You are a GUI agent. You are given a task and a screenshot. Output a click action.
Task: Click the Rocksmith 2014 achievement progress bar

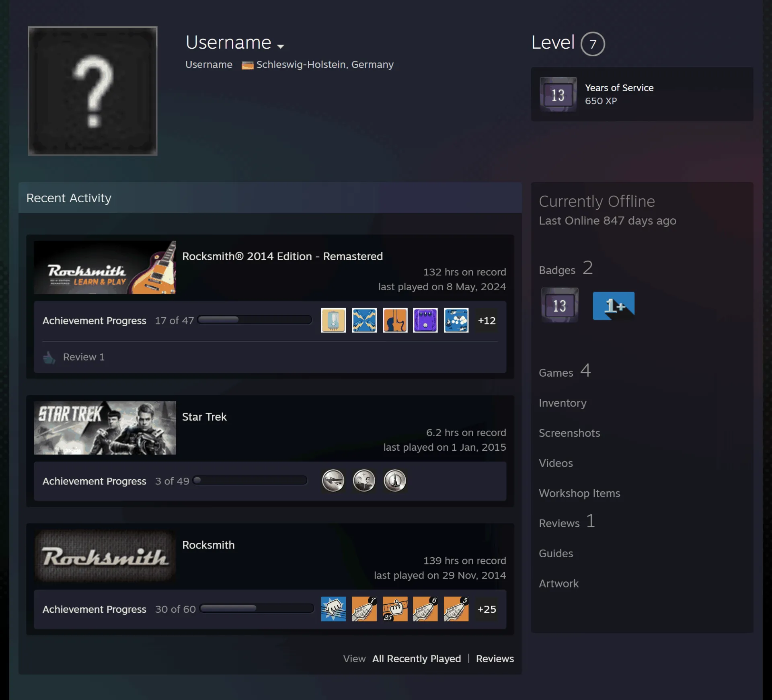tap(255, 320)
